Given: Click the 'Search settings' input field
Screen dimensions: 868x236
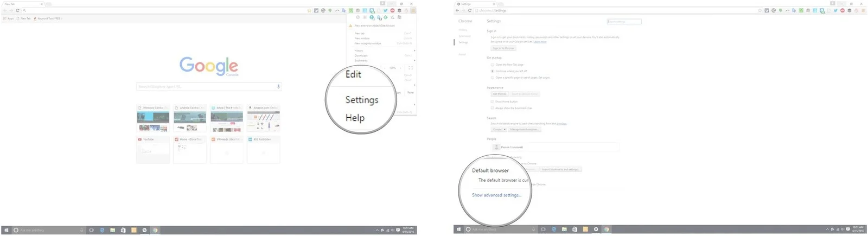Looking at the screenshot, I should 624,22.
